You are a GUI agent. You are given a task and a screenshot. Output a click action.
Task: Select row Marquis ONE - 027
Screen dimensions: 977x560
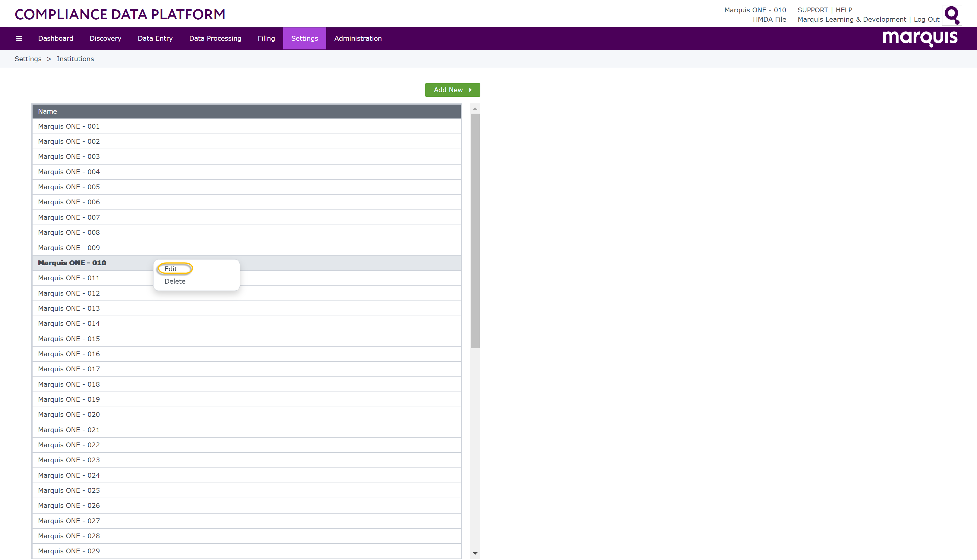point(247,521)
